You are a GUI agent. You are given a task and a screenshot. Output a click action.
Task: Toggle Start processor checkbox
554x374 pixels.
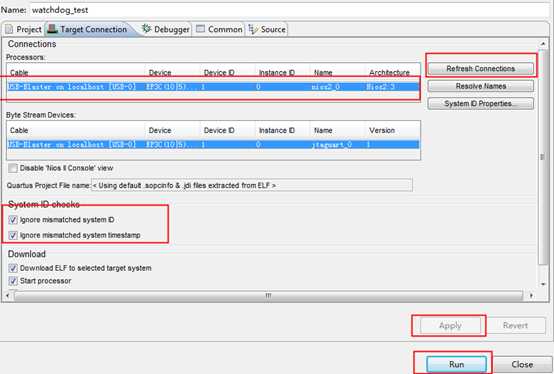pos(13,281)
